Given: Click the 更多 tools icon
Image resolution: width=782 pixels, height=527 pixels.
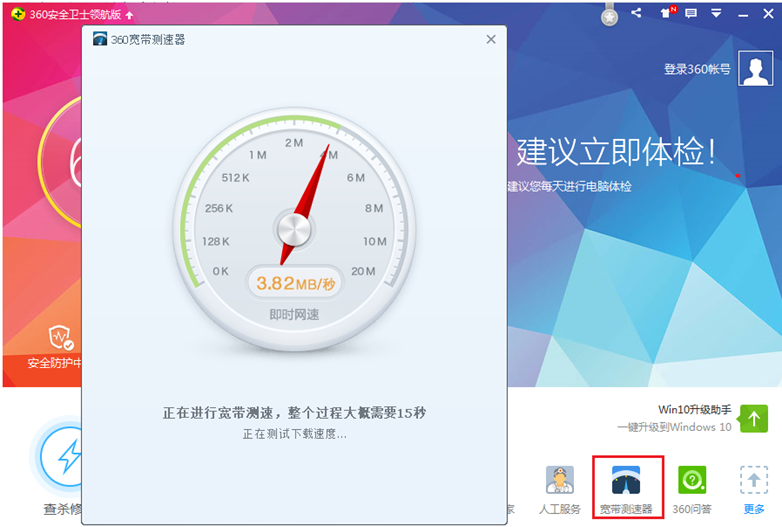Looking at the screenshot, I should pyautogui.click(x=754, y=480).
